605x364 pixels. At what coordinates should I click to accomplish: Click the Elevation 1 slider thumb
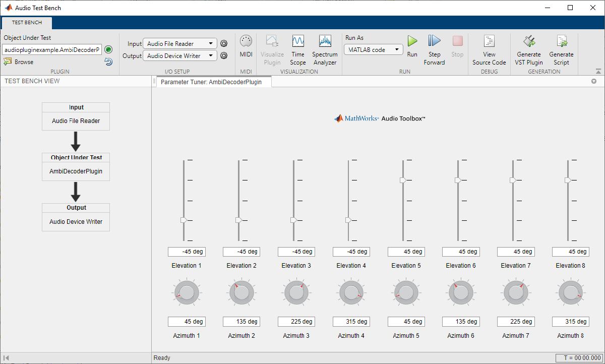(x=184, y=220)
